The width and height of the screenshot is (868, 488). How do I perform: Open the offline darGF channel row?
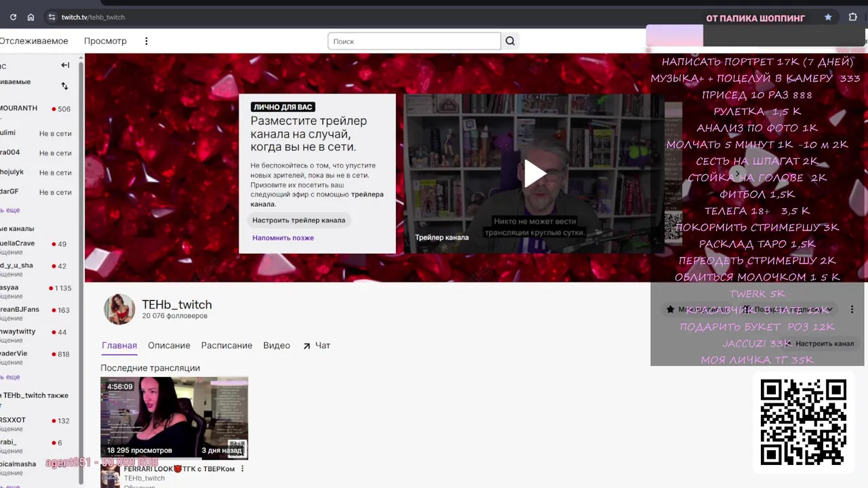point(37,192)
